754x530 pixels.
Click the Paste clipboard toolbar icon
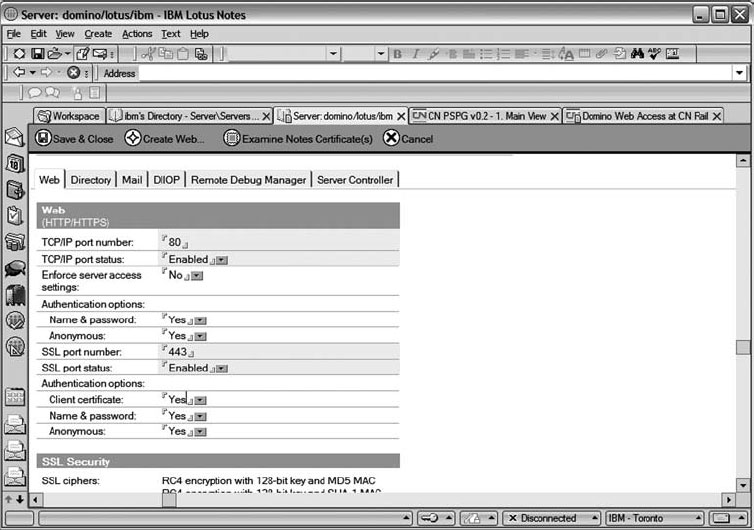[183, 54]
